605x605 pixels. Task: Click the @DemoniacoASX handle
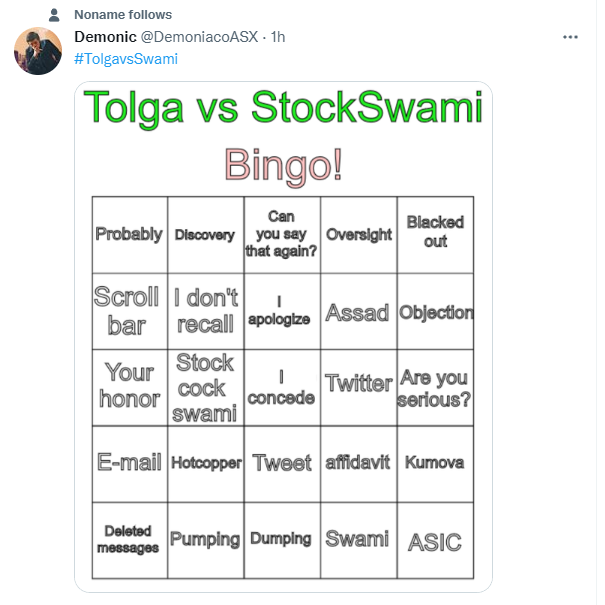point(199,37)
